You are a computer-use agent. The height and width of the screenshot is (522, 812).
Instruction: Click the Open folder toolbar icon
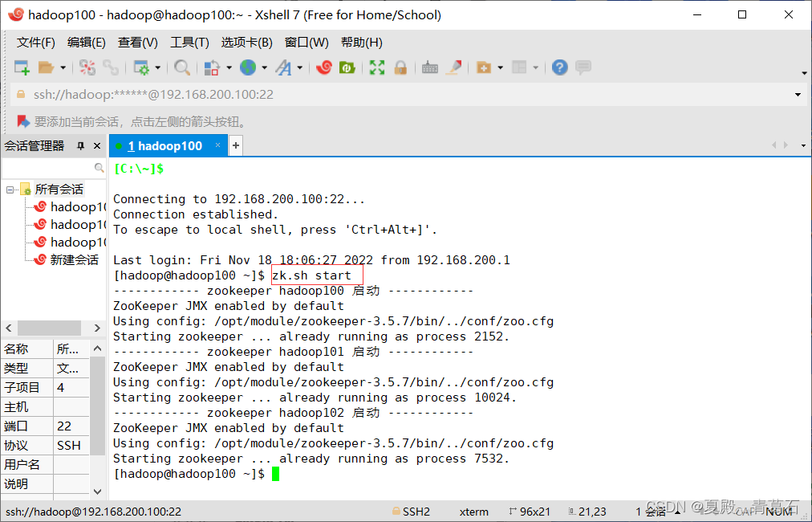coord(46,67)
